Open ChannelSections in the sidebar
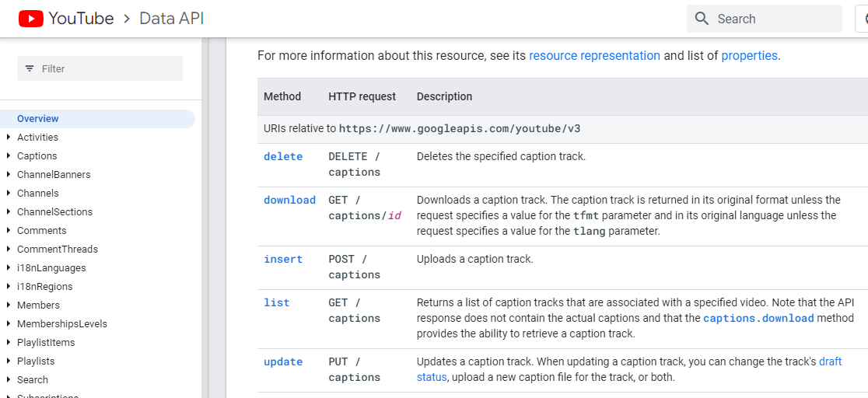Screen dimensions: 868x398 click(x=54, y=212)
